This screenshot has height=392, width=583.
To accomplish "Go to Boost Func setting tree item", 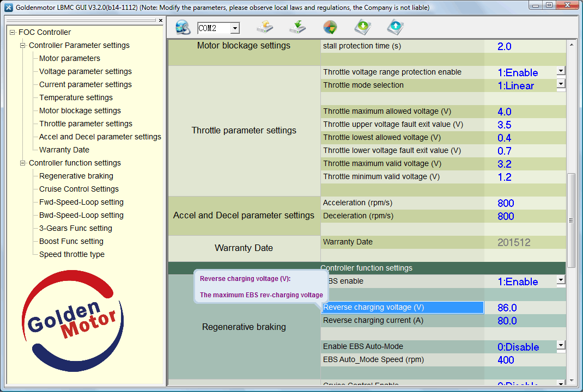I will (x=71, y=241).
